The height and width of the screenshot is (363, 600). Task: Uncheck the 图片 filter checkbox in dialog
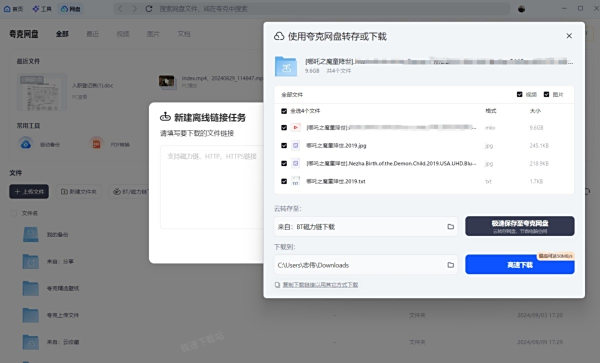pos(546,94)
